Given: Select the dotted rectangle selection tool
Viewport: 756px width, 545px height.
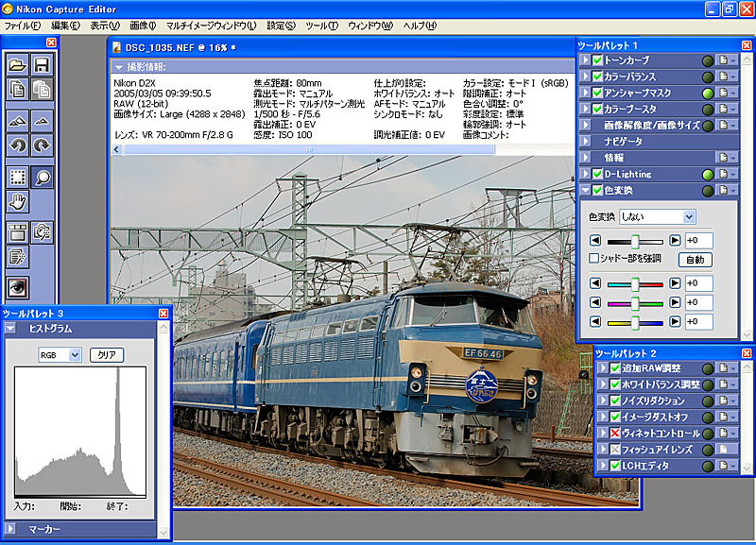Looking at the screenshot, I should [18, 177].
